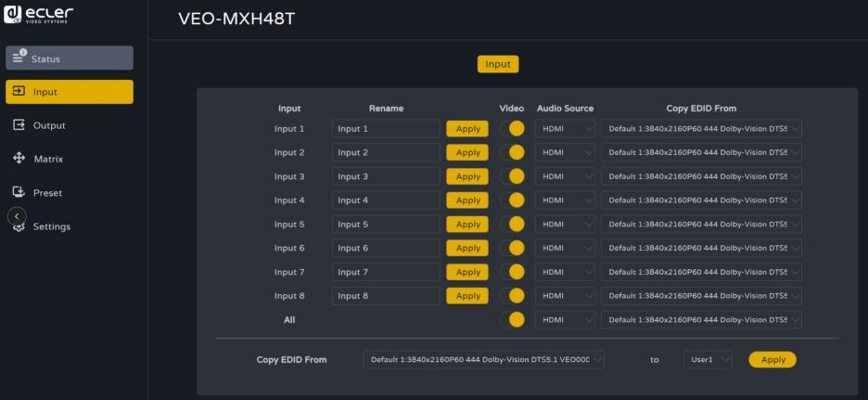
Task: Click the rename field for Input 6
Action: point(386,248)
